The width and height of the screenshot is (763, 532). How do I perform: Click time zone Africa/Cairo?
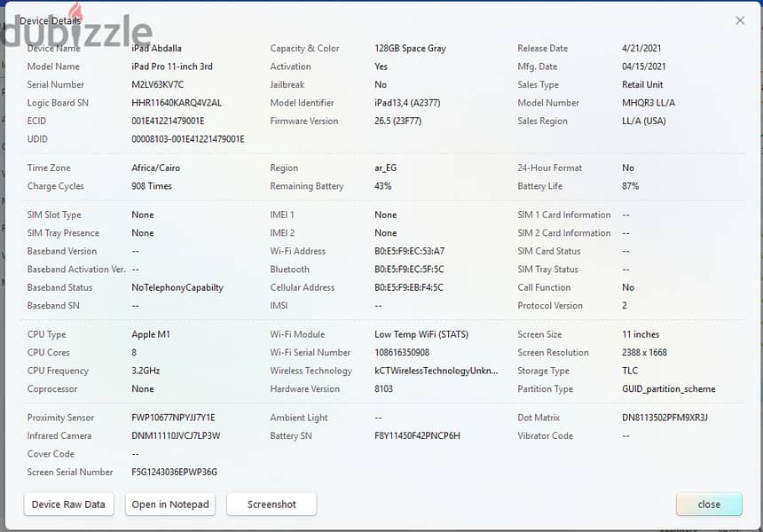(156, 168)
